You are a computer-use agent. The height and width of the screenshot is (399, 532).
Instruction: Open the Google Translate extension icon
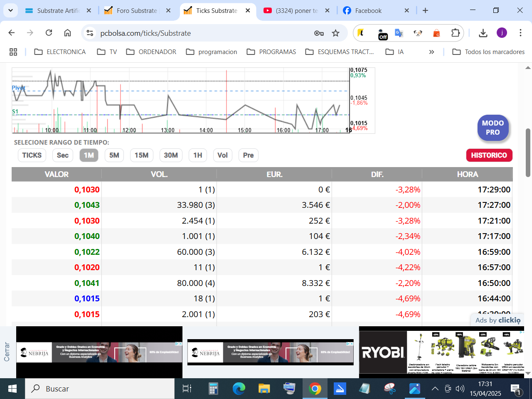(399, 33)
